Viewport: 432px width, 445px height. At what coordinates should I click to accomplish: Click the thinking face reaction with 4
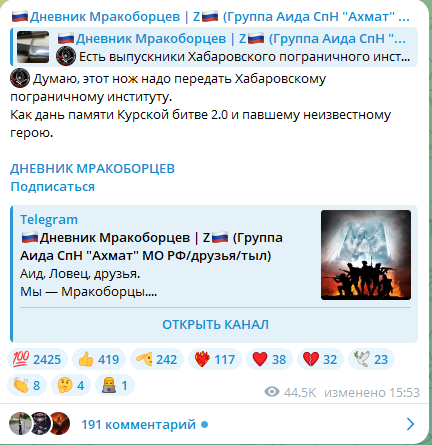tap(71, 385)
